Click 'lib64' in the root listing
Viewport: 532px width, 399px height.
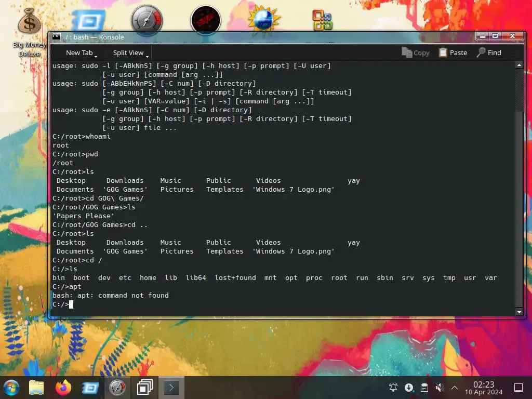point(196,278)
